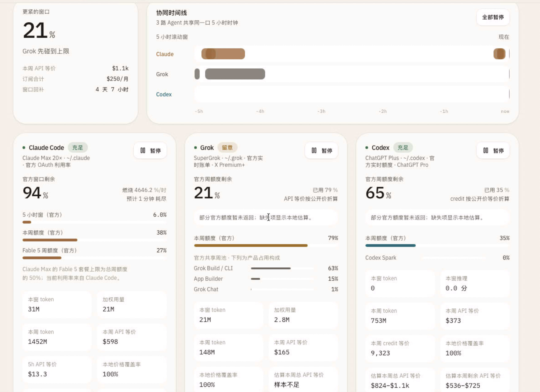Pause the Codex agent card

pos(493,150)
